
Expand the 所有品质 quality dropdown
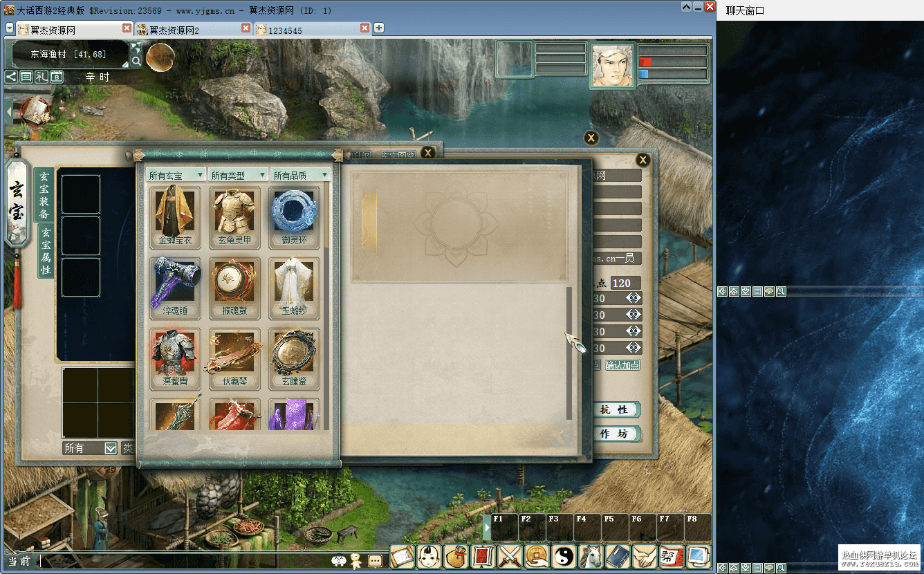click(300, 175)
